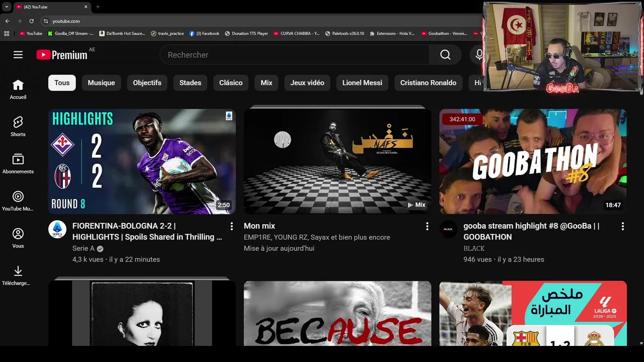The image size is (644, 362).
Task: Click the Serie A channel avatar
Action: pyautogui.click(x=57, y=229)
